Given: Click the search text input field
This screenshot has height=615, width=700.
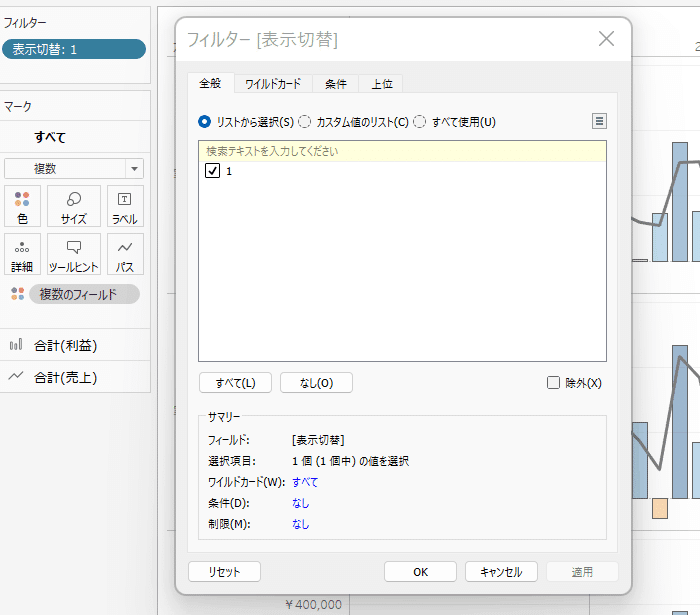Looking at the screenshot, I should point(402,151).
